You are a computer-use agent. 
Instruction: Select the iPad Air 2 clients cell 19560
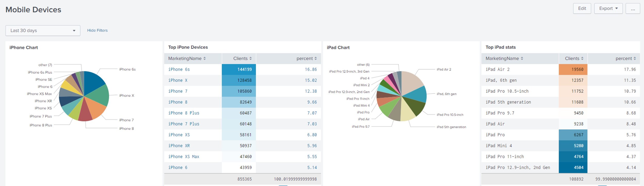[x=573, y=69]
